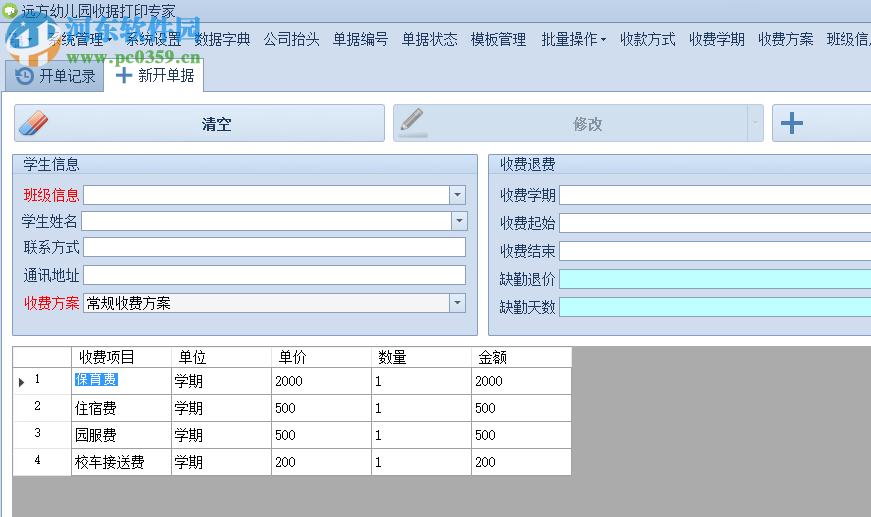Click the 单位 column header

click(x=221, y=357)
